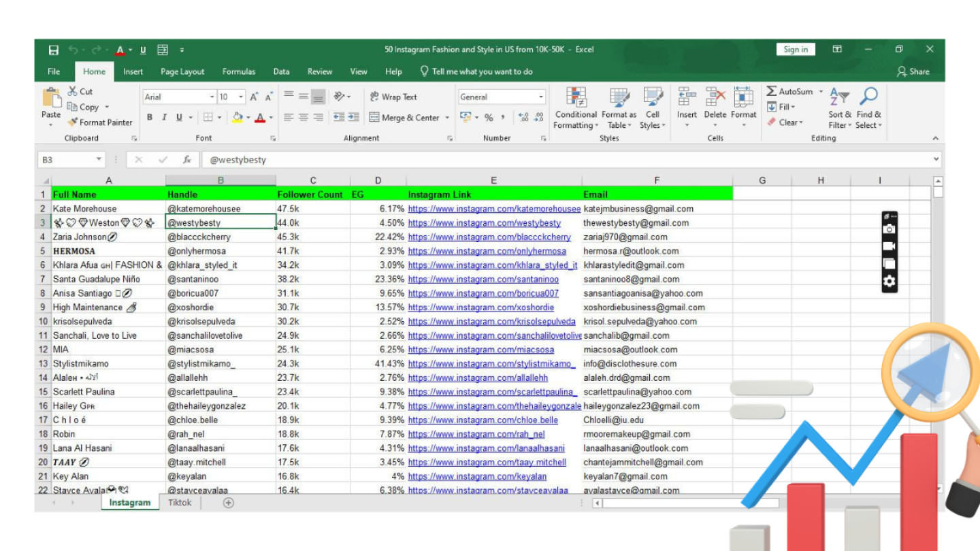Decrease decimal places
This screenshot has height=551, width=980.
(539, 118)
